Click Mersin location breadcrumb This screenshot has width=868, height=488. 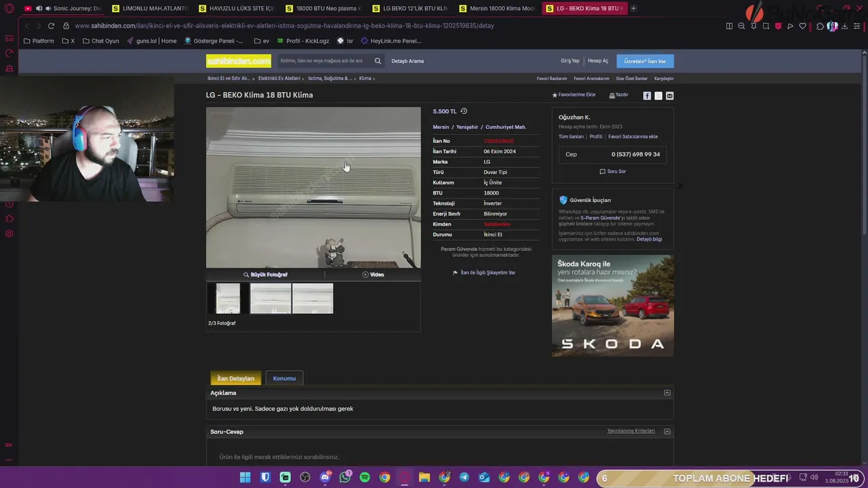coord(441,127)
